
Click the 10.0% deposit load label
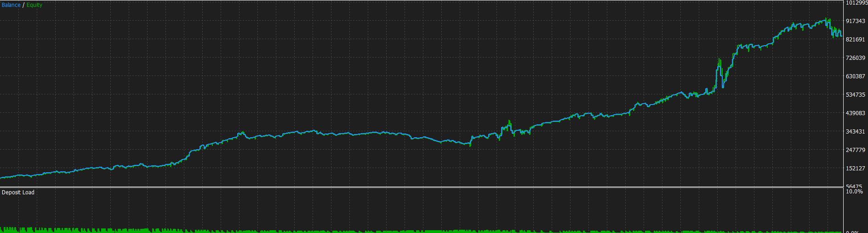854,192
